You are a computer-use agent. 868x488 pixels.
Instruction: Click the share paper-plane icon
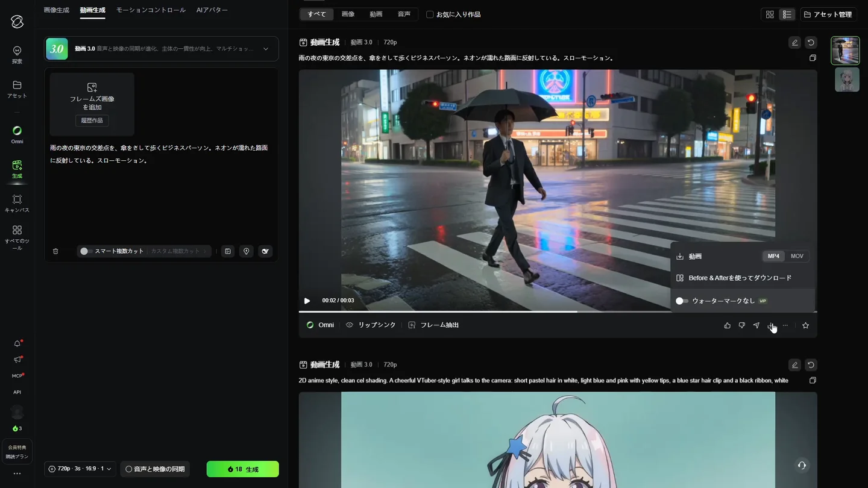pos(756,325)
